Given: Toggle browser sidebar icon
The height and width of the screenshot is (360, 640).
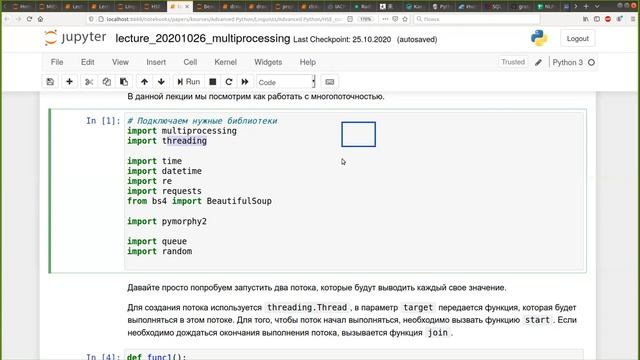Looking at the screenshot, I should click(x=597, y=19).
